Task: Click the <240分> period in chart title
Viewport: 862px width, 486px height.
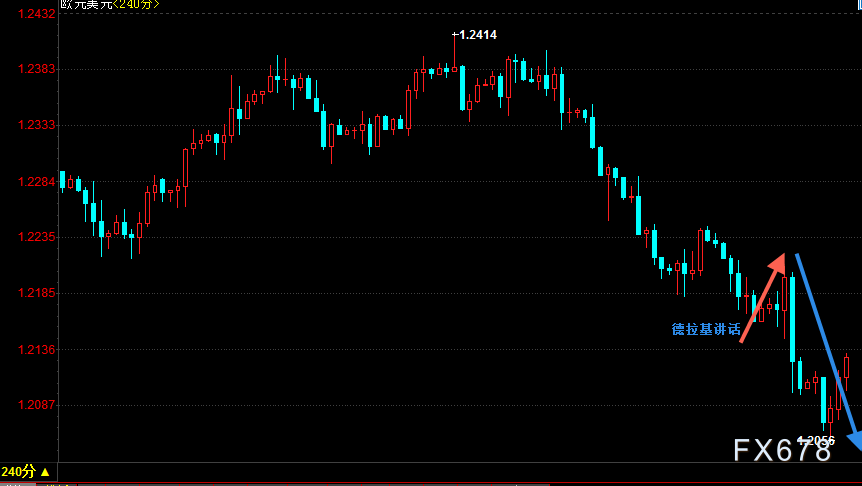Action: point(134,4)
